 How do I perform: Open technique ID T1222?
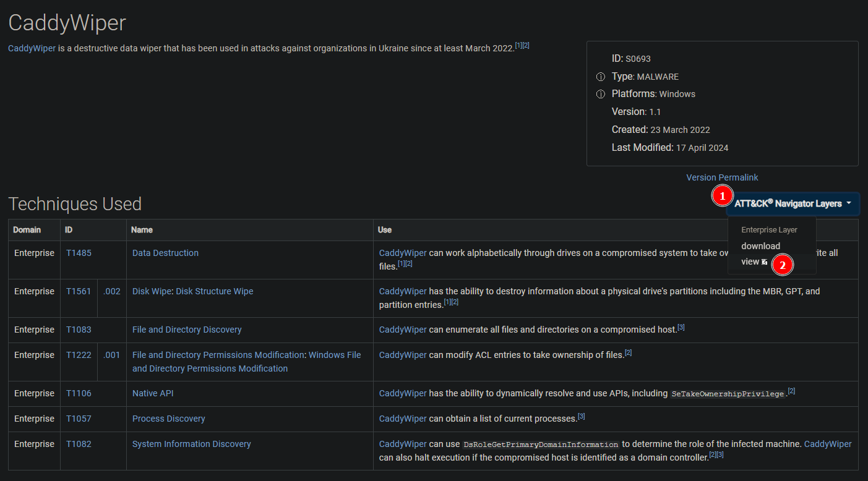(x=79, y=355)
